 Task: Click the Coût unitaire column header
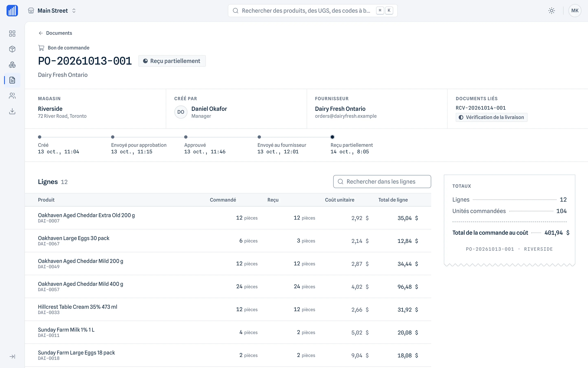click(340, 200)
